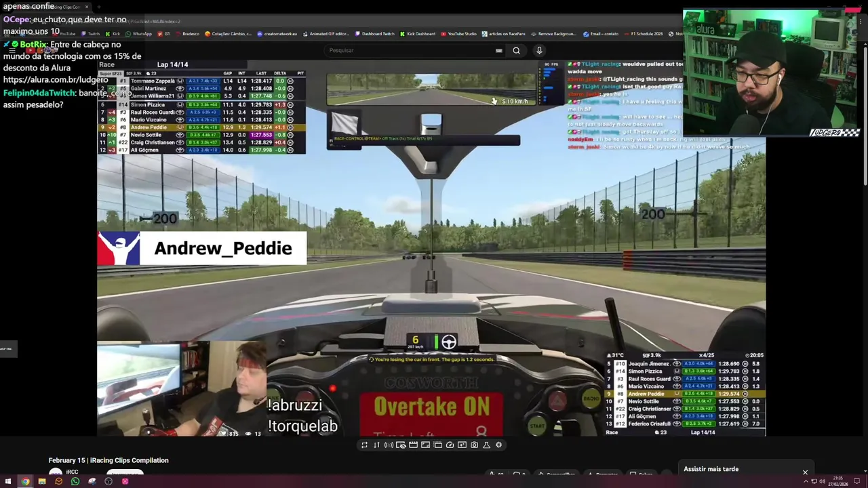Click the taskbar volume icon

822,481
